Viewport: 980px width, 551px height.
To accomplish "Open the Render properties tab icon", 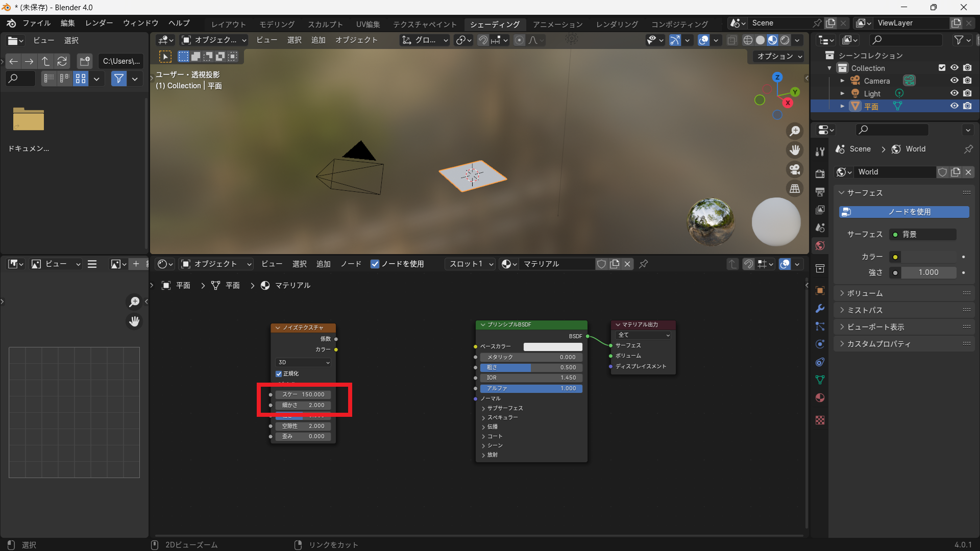I will [820, 173].
